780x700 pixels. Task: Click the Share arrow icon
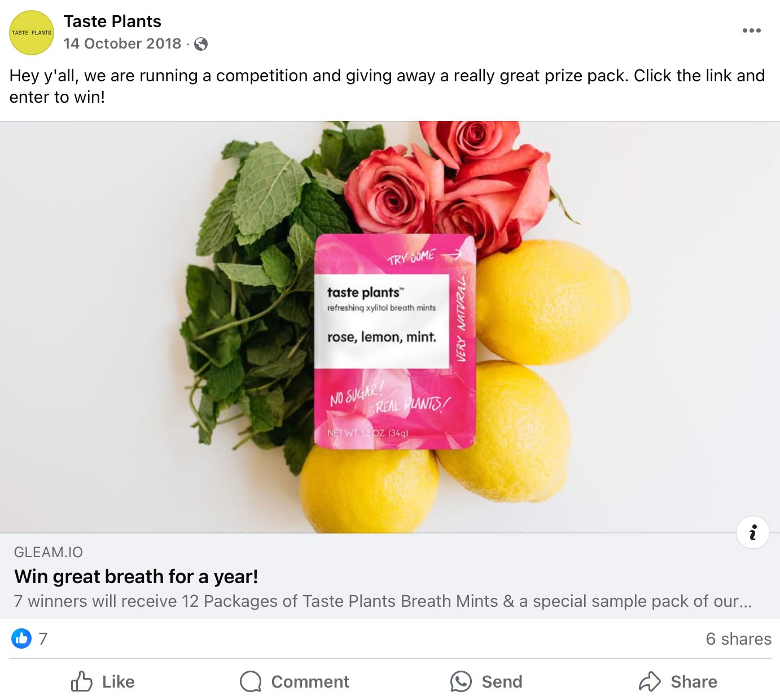point(651,681)
